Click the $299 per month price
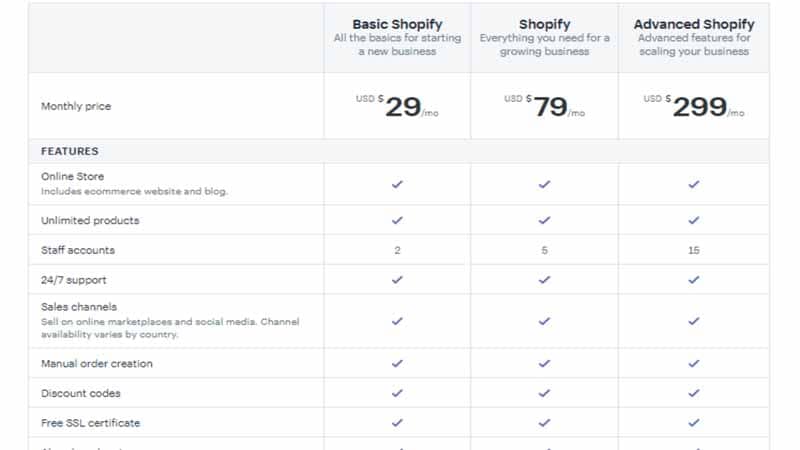Screen dimensions: 800x450 [x=694, y=106]
